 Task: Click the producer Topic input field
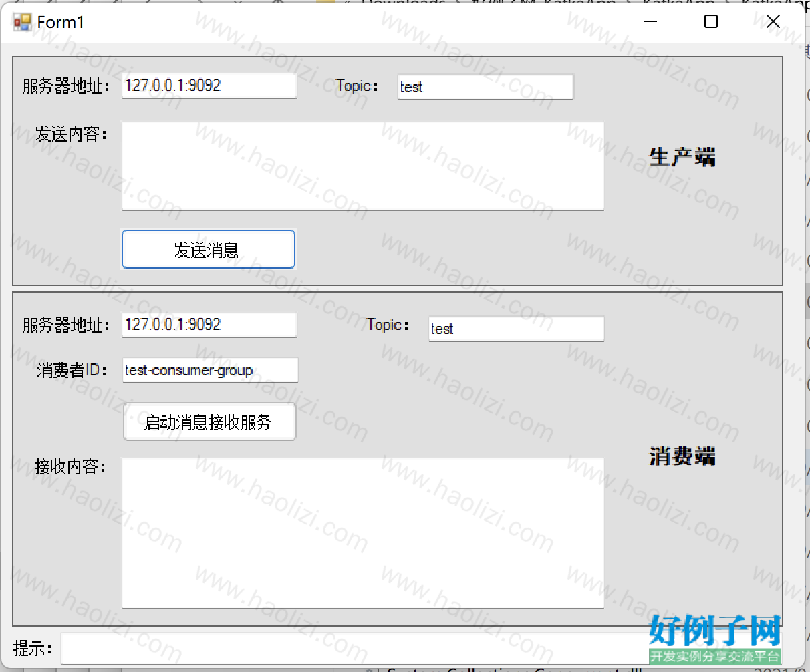click(485, 87)
